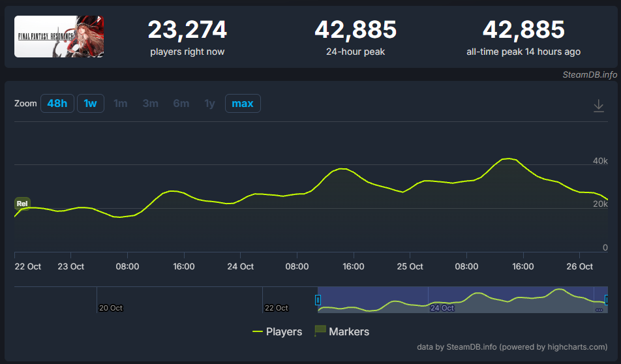This screenshot has width=621, height=364.
Task: Select the 1m zoom option
Action: click(x=121, y=103)
